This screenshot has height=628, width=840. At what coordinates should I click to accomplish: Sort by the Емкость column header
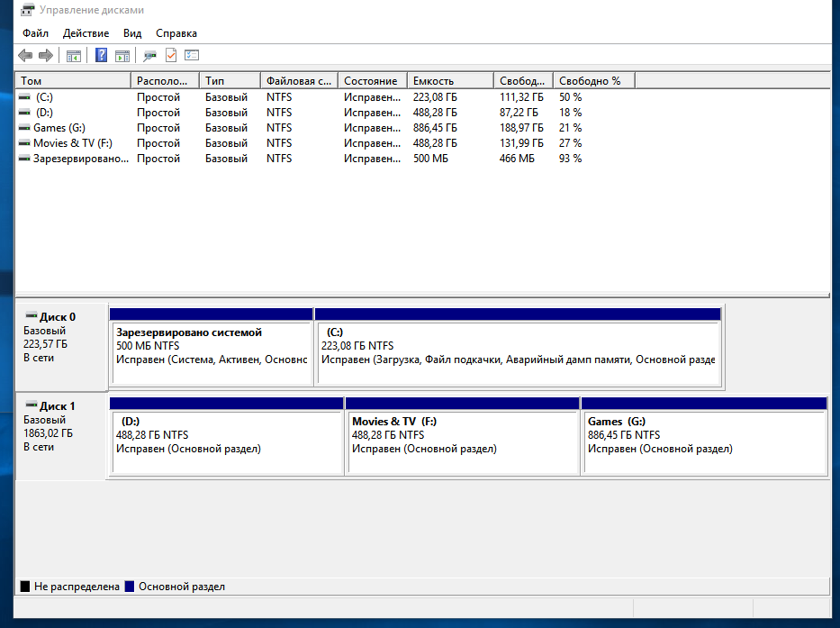tap(450, 81)
